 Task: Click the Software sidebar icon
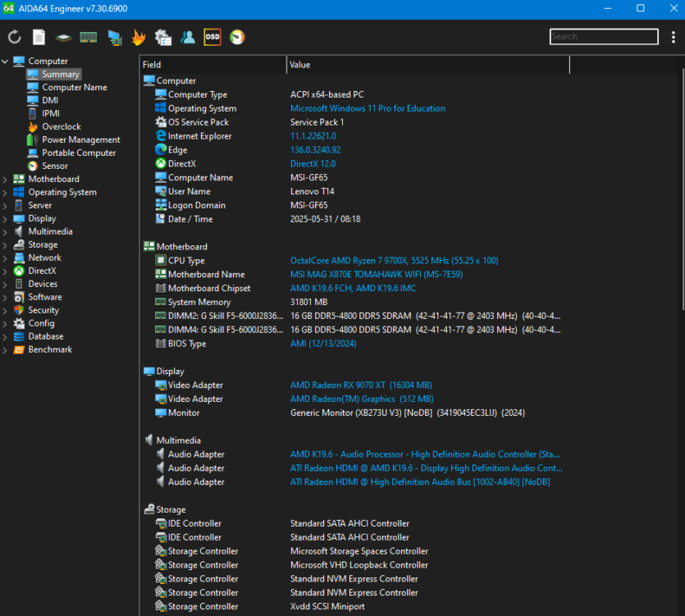click(19, 297)
